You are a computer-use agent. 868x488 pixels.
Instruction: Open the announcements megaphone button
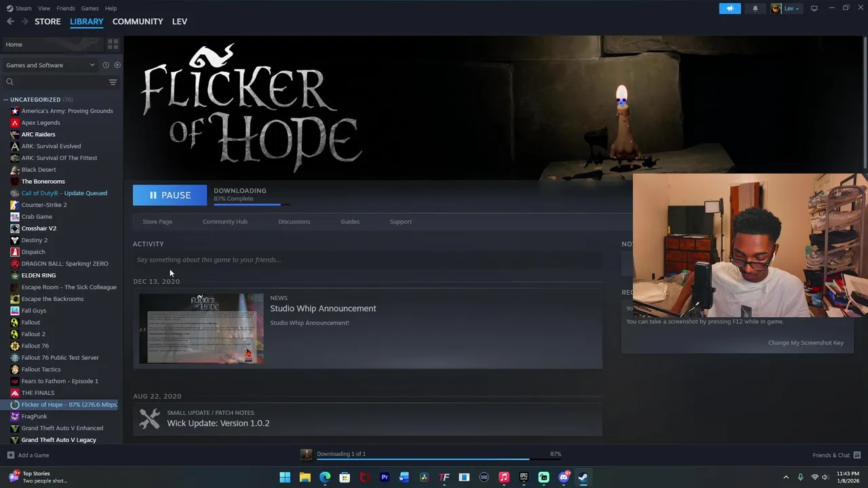[x=730, y=8]
